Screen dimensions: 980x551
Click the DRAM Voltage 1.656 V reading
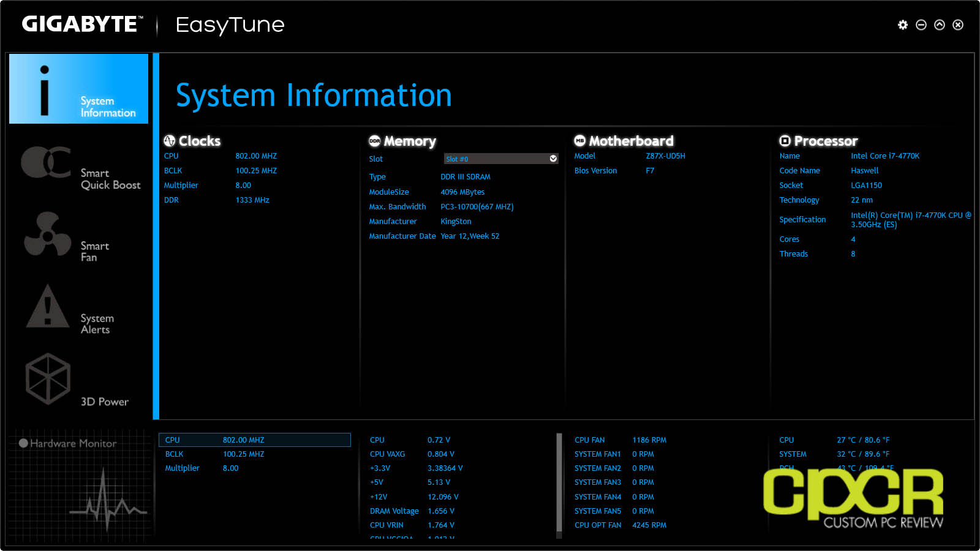point(413,511)
